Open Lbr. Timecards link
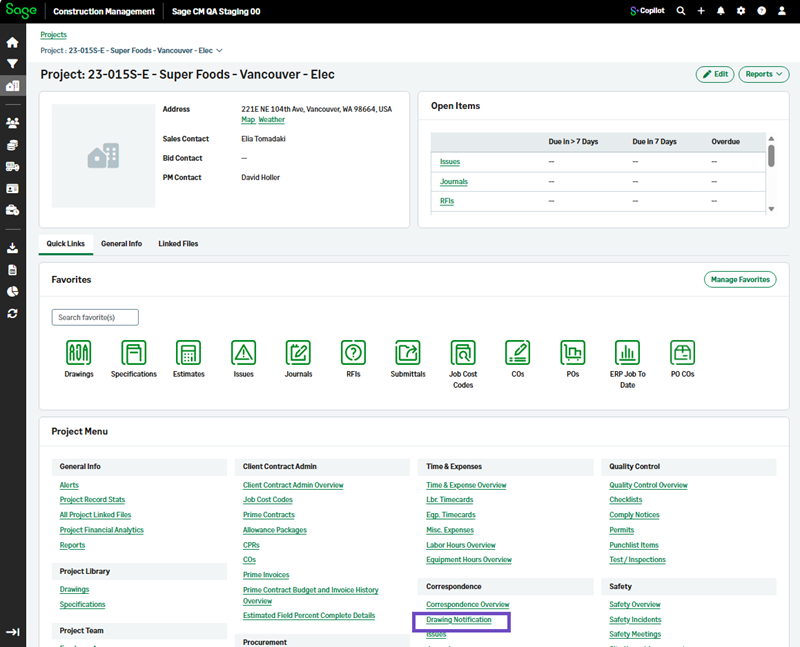 point(449,500)
